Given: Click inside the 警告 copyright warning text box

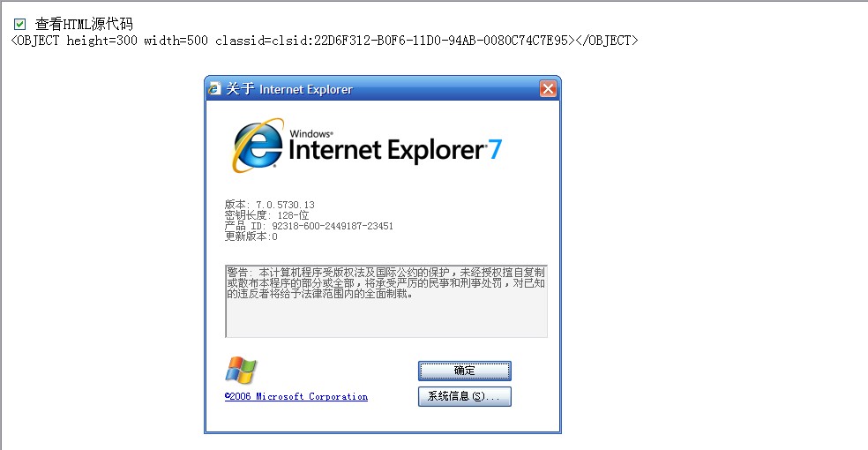Looking at the screenshot, I should pos(386,301).
